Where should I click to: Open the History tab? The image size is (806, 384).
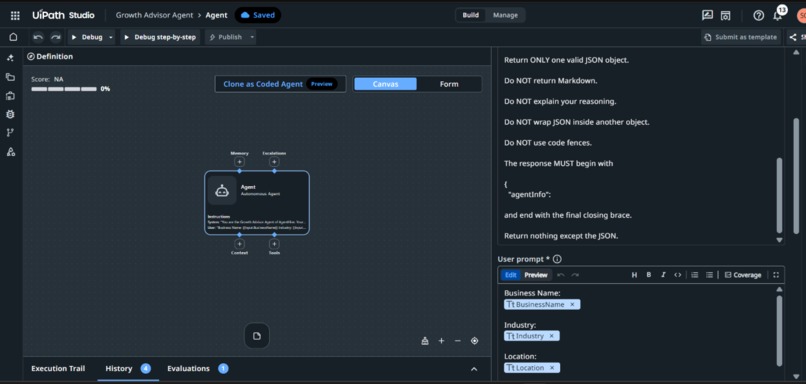pyautogui.click(x=127, y=369)
